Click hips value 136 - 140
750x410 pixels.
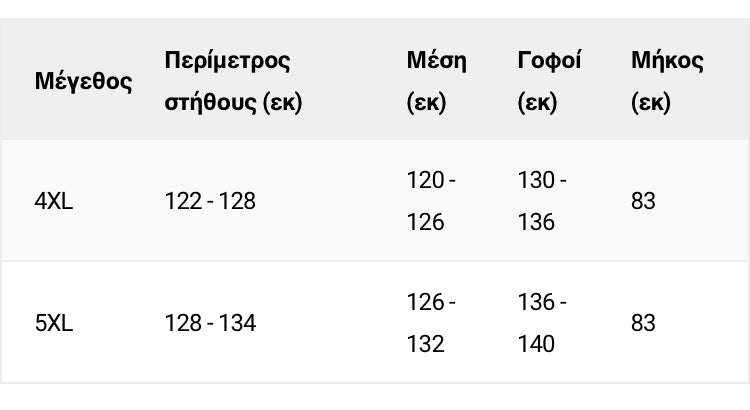(542, 322)
